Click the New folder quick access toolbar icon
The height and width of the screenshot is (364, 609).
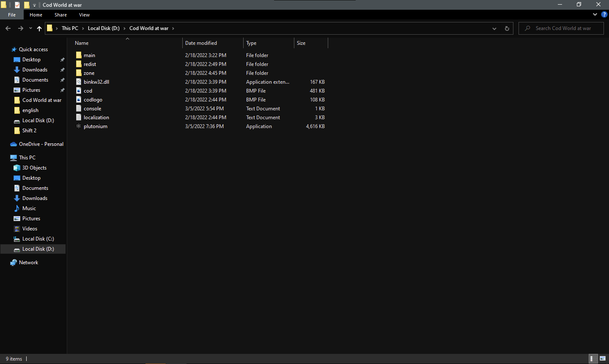tap(27, 5)
